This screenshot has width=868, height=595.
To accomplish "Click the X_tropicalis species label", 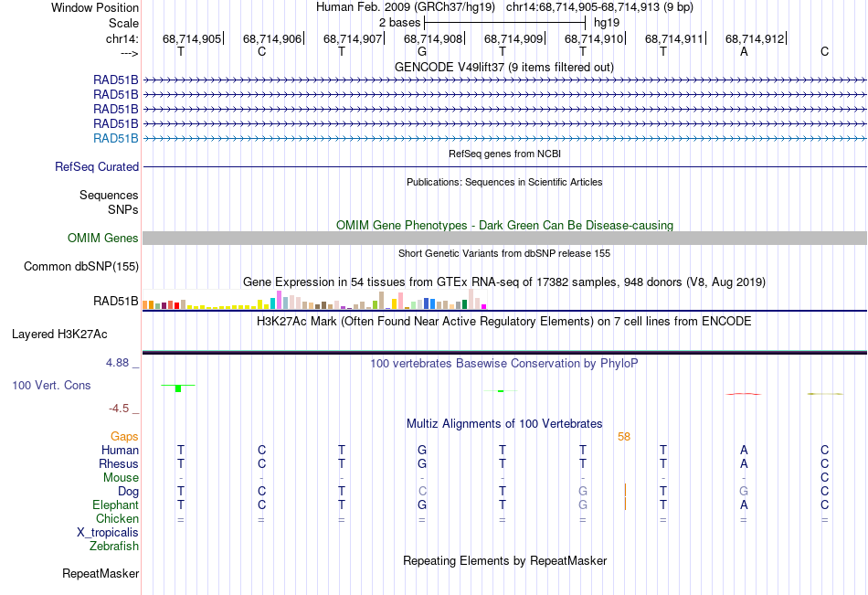I will pos(108,533).
